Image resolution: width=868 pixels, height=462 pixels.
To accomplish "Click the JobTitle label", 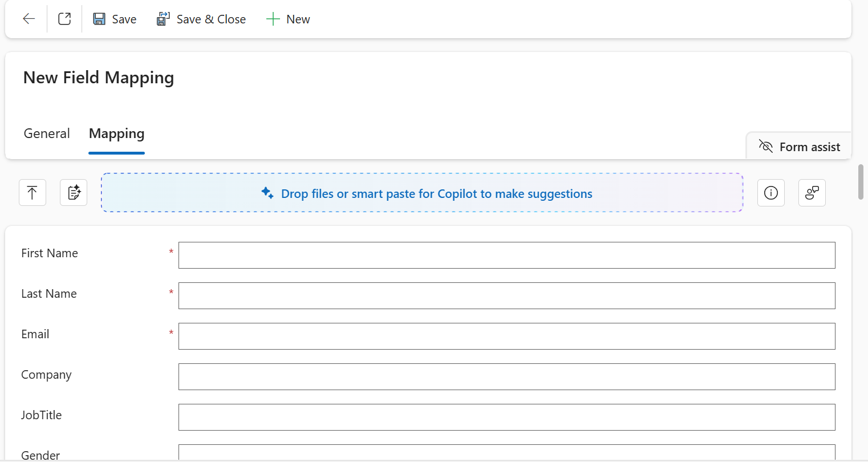I will click(x=42, y=415).
